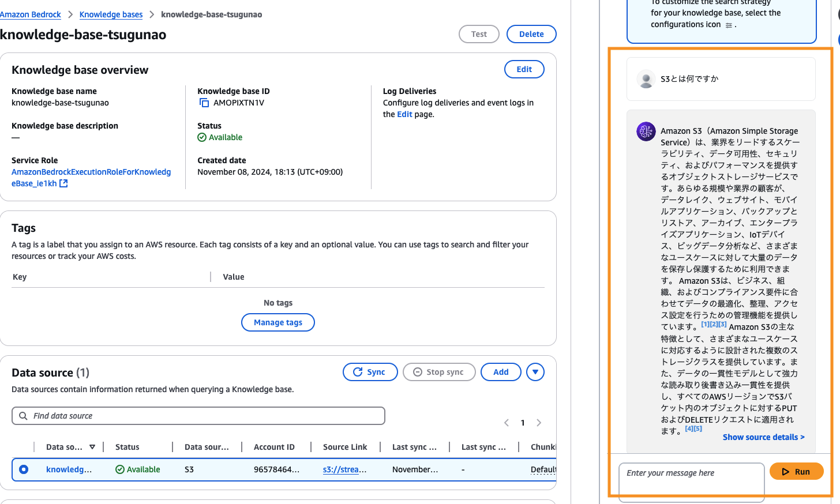
Task: Copy the Knowledge base ID icon
Action: (x=204, y=103)
